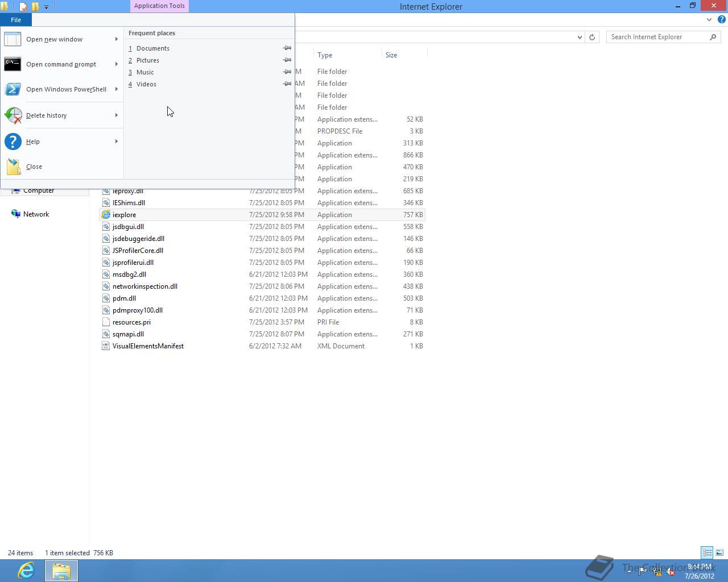Click the Open new window icon
Viewport: 728px width, 582px height.
coord(13,39)
